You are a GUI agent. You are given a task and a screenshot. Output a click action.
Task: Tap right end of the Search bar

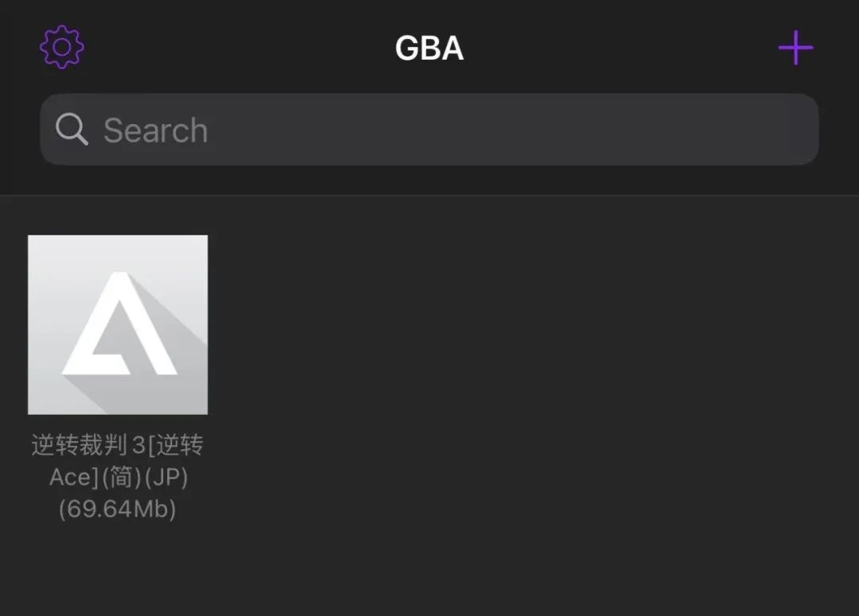click(789, 130)
